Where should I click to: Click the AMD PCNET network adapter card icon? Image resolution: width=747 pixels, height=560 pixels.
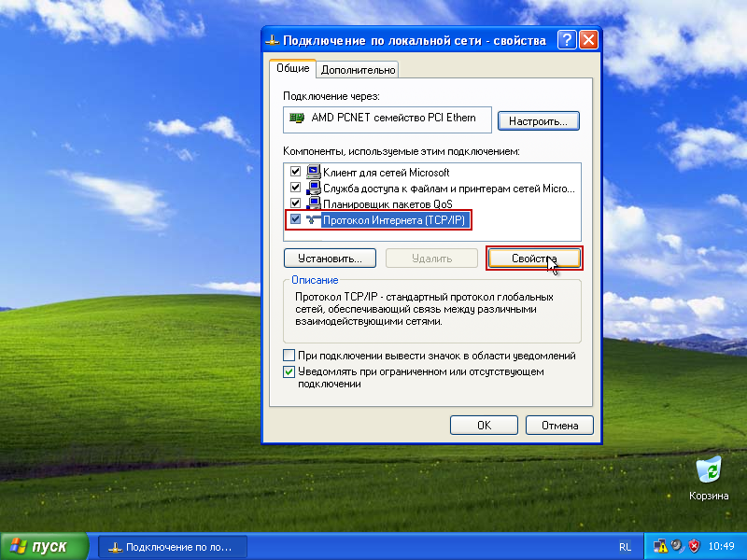coord(297,118)
